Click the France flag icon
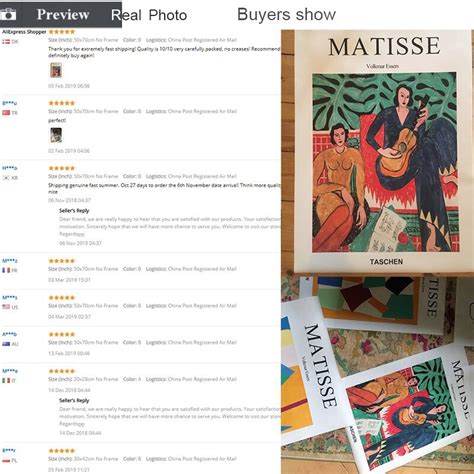 pyautogui.click(x=6, y=270)
